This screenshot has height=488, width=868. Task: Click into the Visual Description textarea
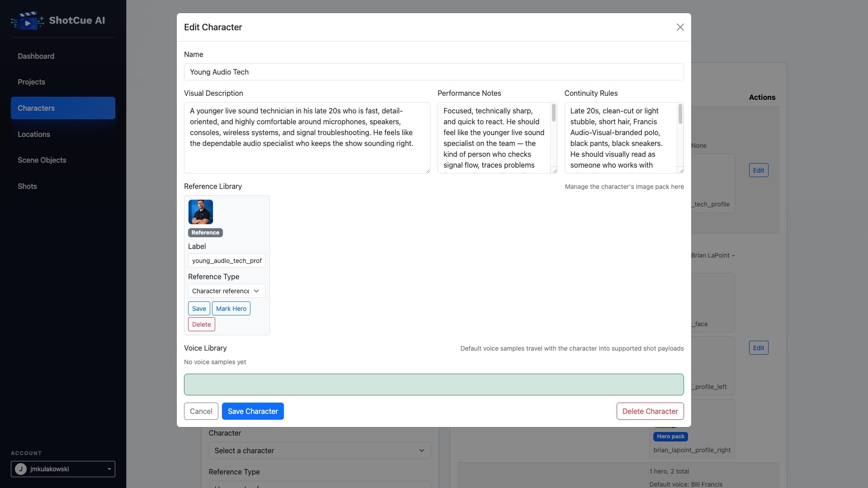pos(307,138)
